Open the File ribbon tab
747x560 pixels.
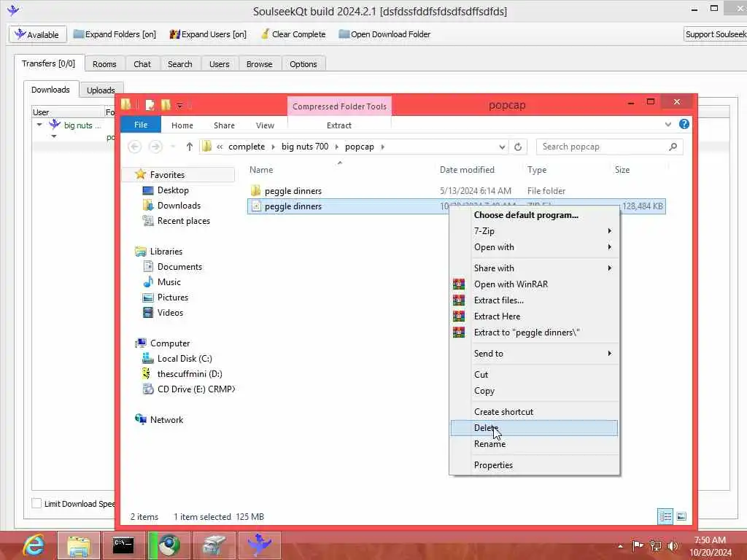point(141,125)
